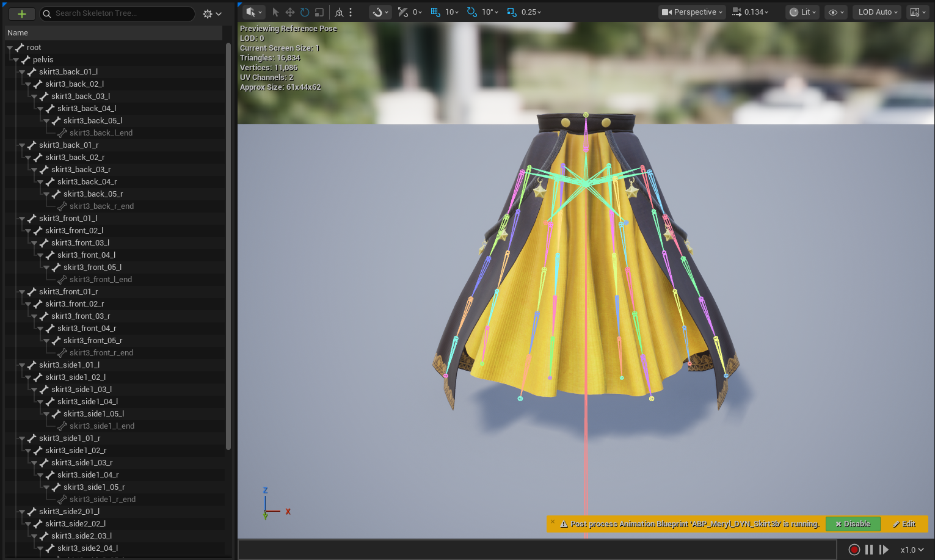The width and height of the screenshot is (935, 560).
Task: Click the Edit animation blueprint button
Action: point(904,524)
